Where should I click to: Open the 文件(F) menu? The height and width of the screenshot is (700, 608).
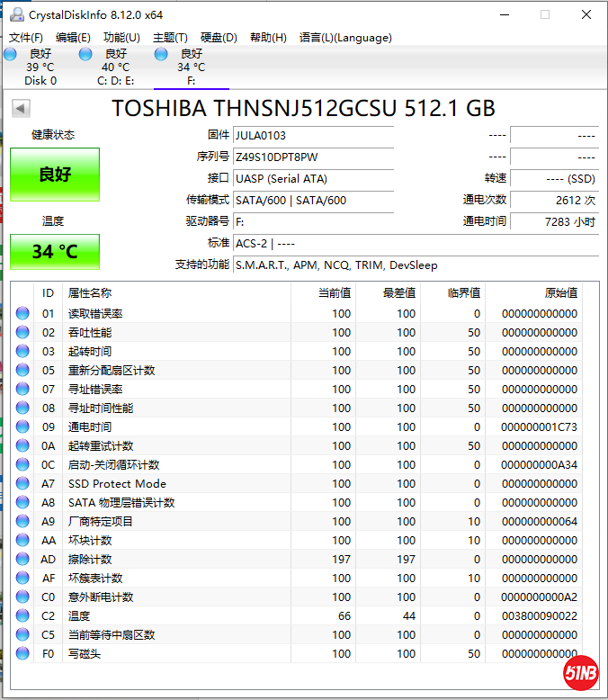point(26,38)
